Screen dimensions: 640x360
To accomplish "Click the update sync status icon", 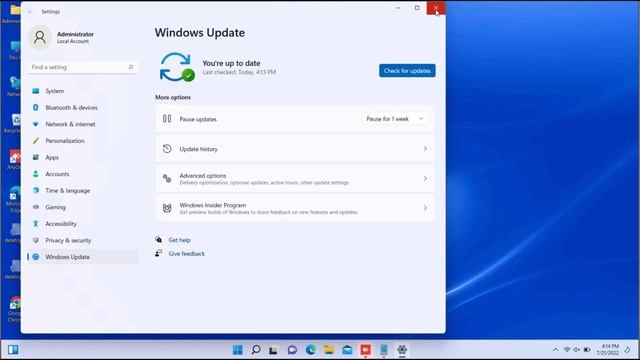I will pos(177,67).
